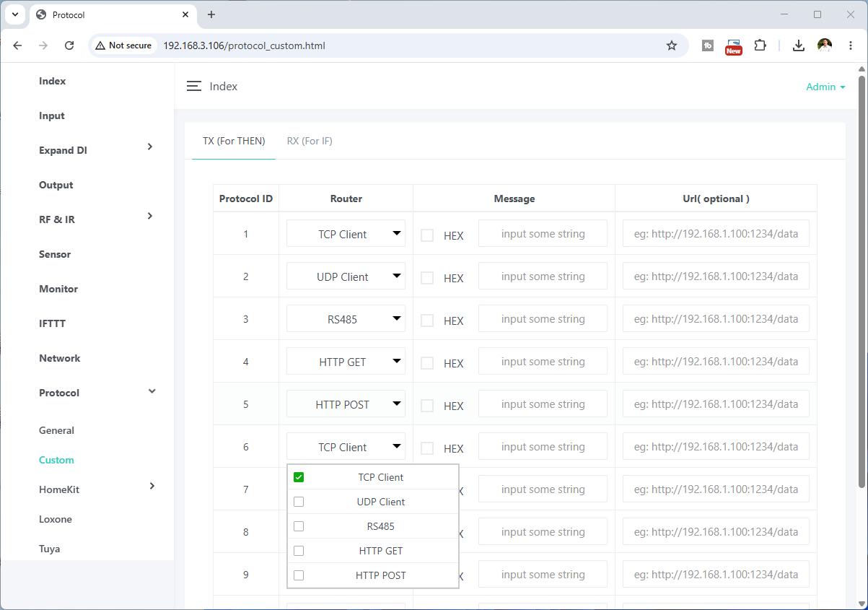868x610 pixels.
Task: Open the Sensor sidebar menu item
Action: point(55,254)
